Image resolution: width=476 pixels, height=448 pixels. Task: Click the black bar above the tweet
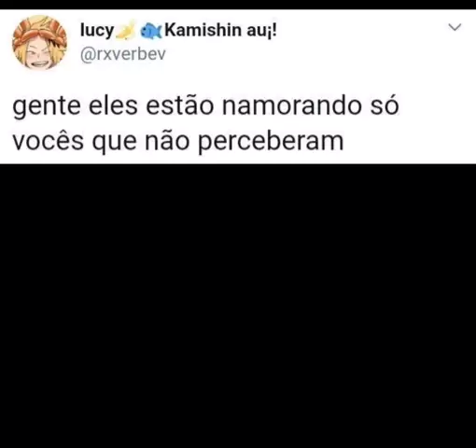[238, 5]
